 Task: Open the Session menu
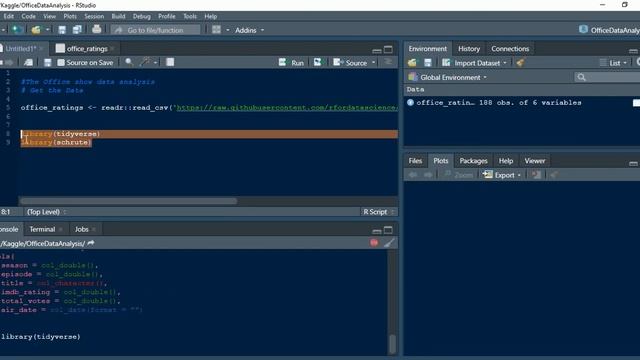click(x=94, y=16)
